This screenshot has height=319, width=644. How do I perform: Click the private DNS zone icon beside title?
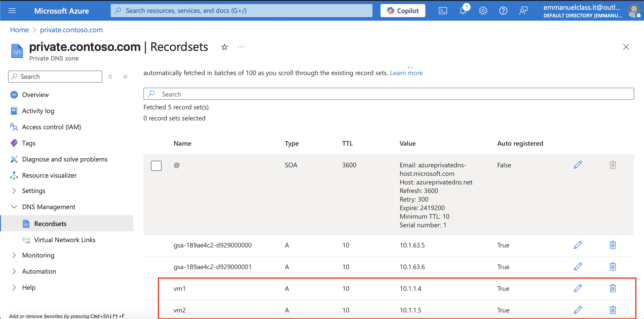click(17, 51)
